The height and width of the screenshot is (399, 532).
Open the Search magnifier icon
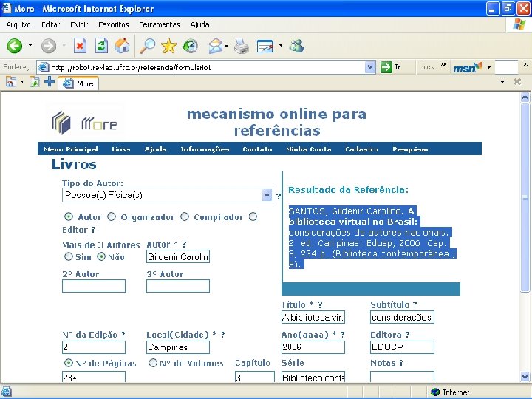(x=147, y=46)
